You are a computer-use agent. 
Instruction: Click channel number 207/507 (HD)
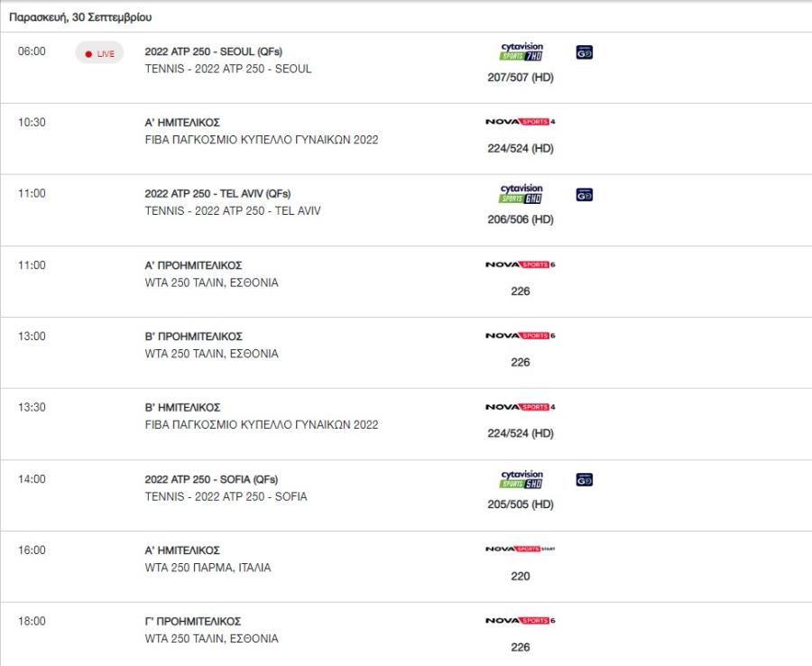521,78
